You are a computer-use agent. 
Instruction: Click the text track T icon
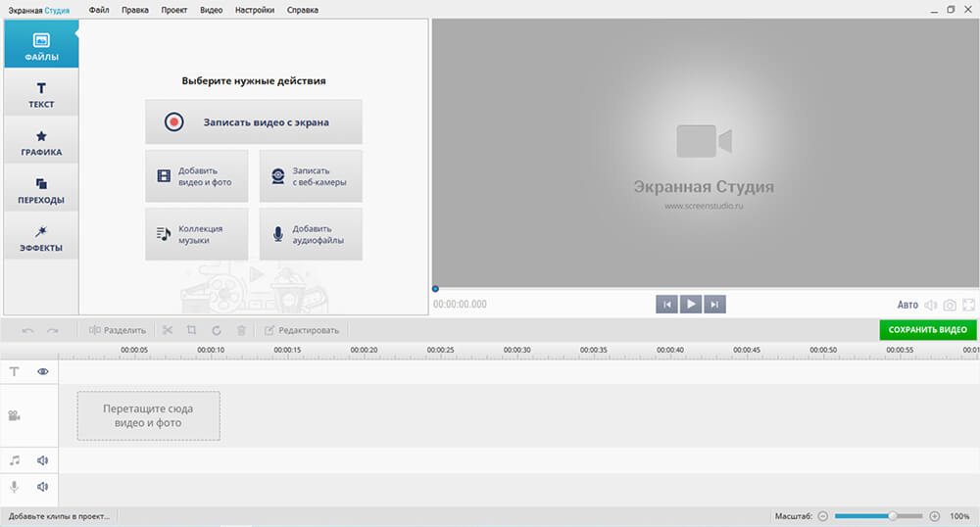pyautogui.click(x=15, y=371)
